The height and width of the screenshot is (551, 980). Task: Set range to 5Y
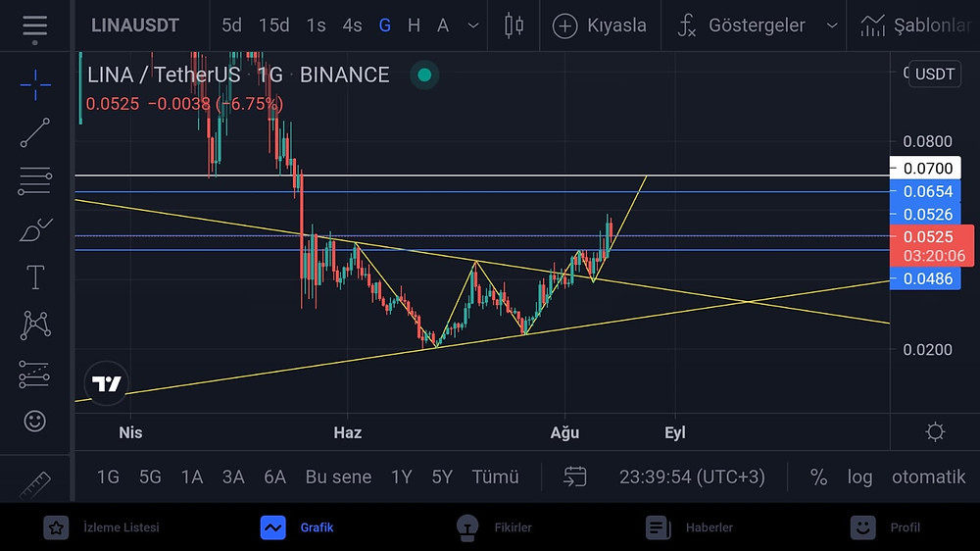(x=442, y=477)
